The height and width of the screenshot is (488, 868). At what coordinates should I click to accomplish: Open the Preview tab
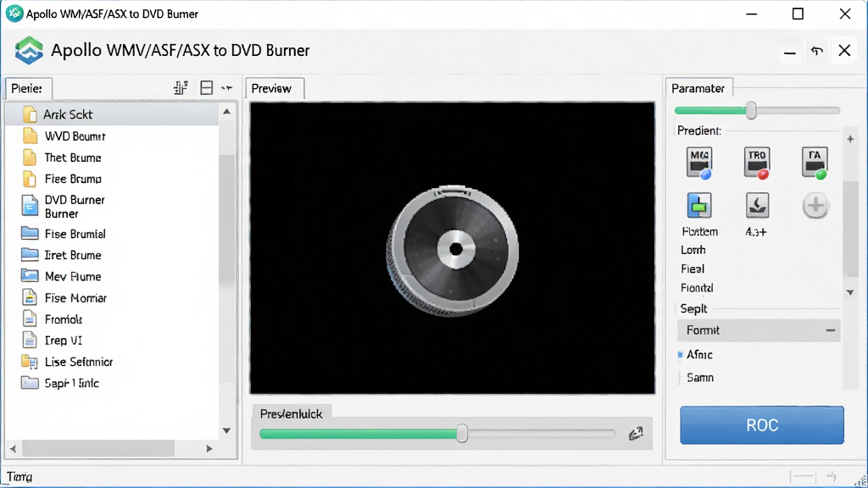275,88
